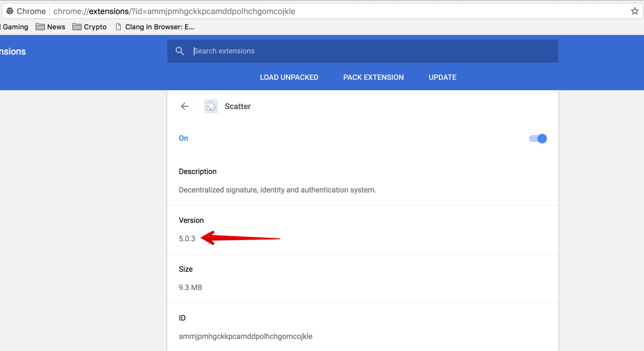Screen dimensions: 644x351
Task: Click the UPDATE button
Action: pyautogui.click(x=442, y=77)
